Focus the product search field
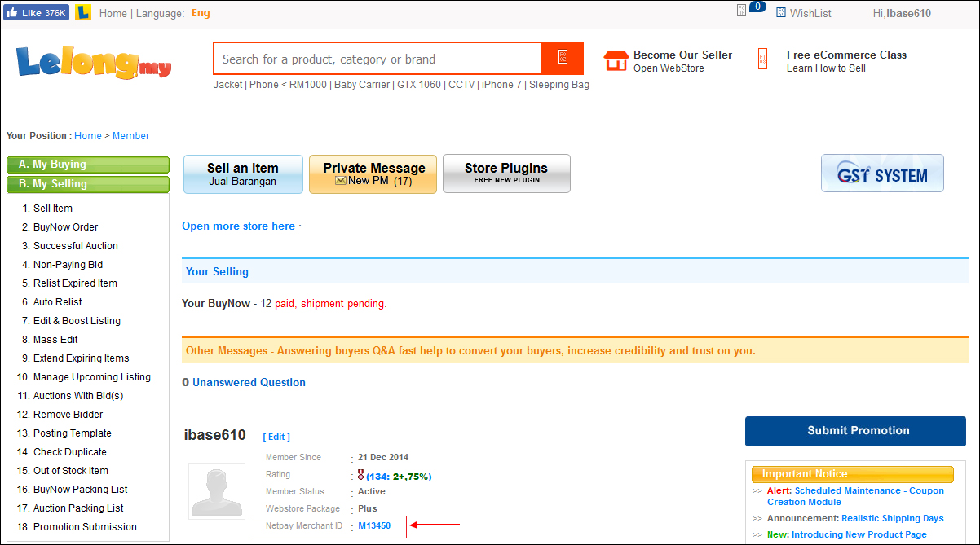This screenshot has width=980, height=545. click(377, 59)
